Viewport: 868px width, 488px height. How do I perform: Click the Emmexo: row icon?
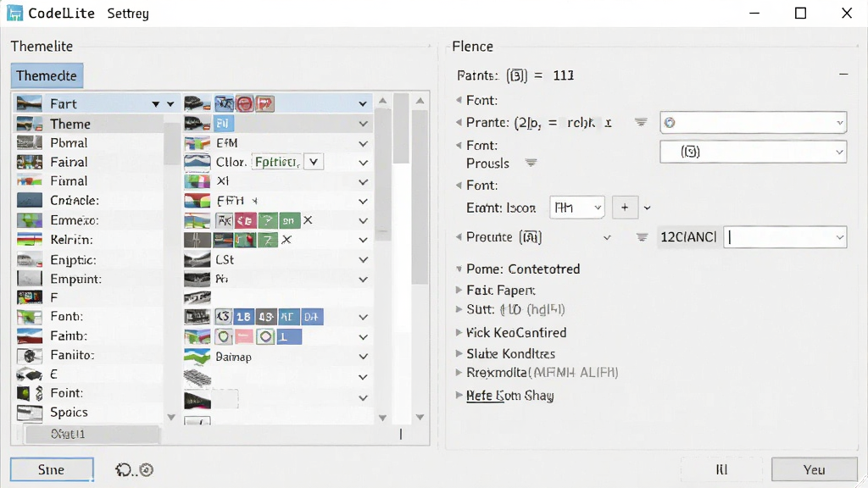click(x=30, y=220)
